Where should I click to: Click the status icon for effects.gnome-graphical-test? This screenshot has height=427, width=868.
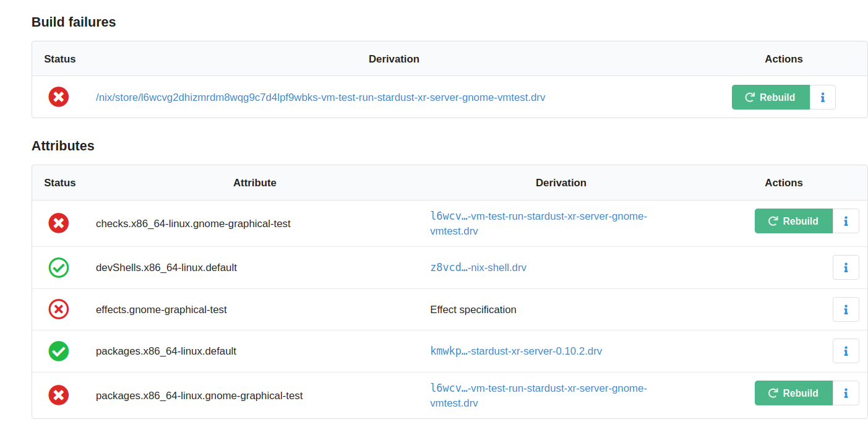(x=59, y=309)
